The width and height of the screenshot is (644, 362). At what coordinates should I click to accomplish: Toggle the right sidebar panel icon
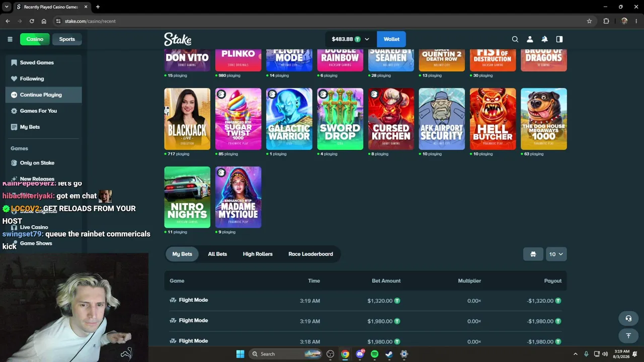pos(559,39)
